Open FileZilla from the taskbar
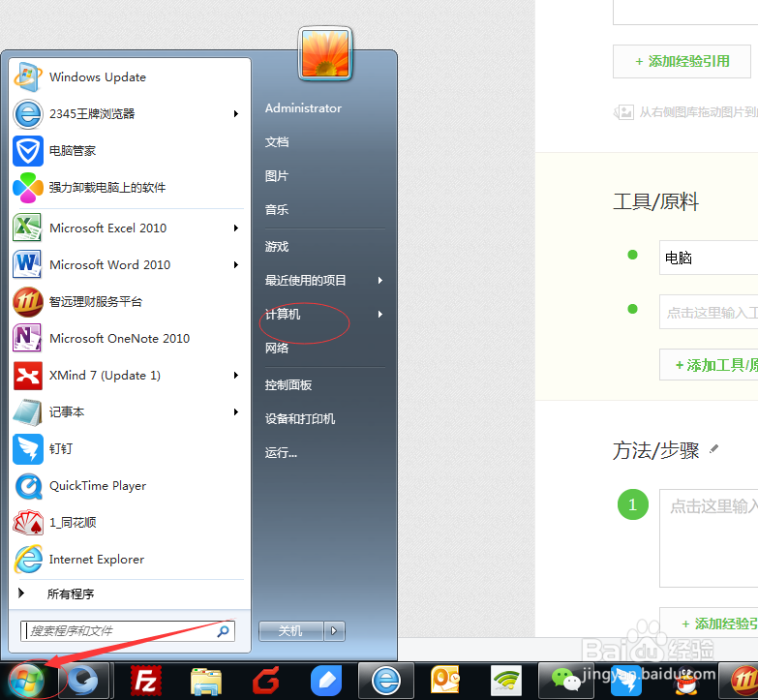This screenshot has height=700, width=758. coord(146,682)
